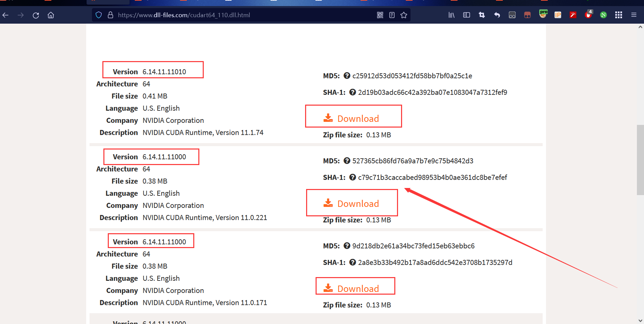Viewport: 644px width, 324px height.
Task: Take a screenshot with the crop icon
Action: (482, 15)
